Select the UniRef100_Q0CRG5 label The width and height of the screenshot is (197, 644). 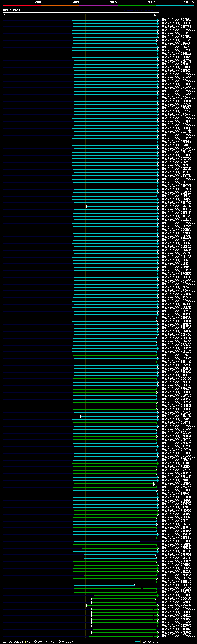(x=177, y=399)
